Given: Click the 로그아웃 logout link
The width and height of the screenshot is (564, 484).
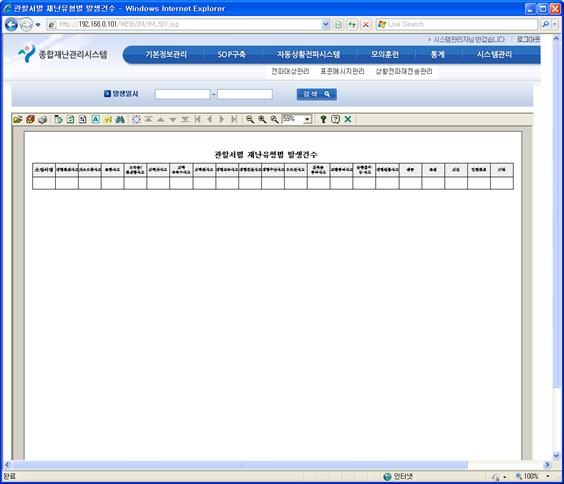Looking at the screenshot, I should point(528,39).
